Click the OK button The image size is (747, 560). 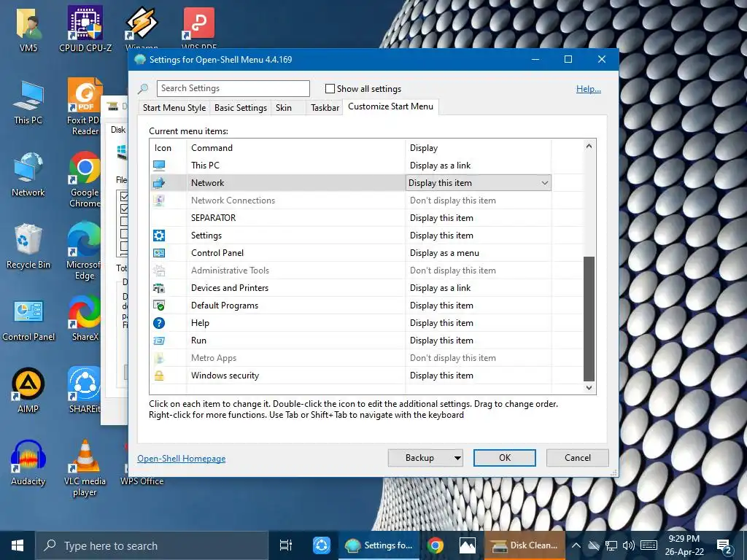pyautogui.click(x=505, y=458)
